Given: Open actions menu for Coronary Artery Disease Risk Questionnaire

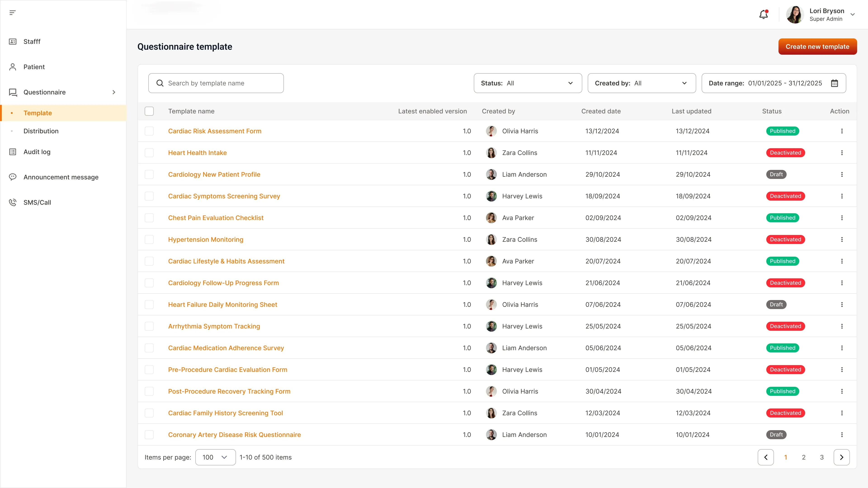Looking at the screenshot, I should (842, 435).
